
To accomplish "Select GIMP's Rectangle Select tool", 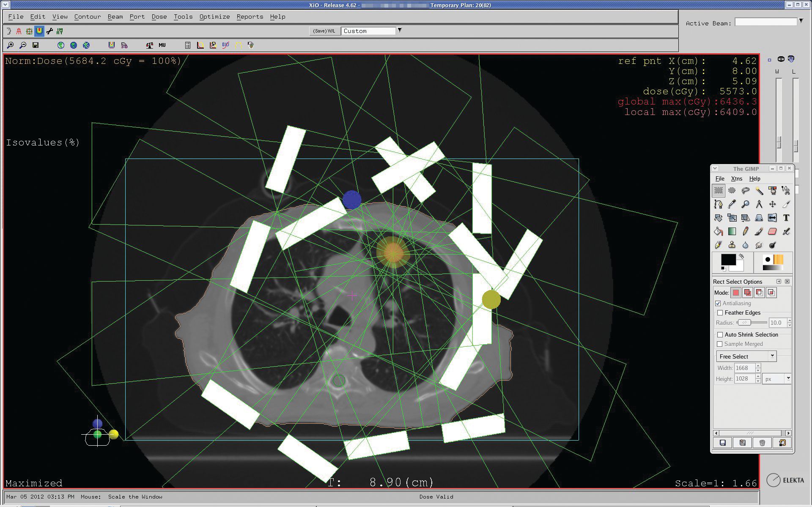I will click(719, 191).
